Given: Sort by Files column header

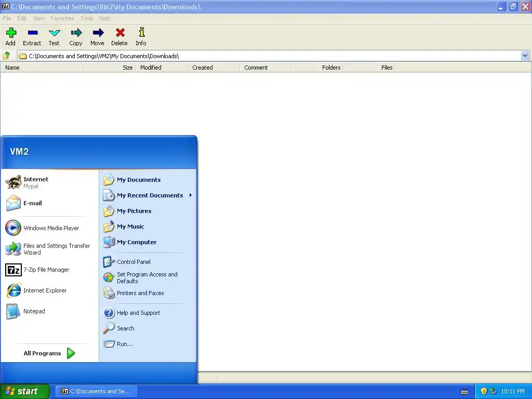Looking at the screenshot, I should (x=369, y=68).
